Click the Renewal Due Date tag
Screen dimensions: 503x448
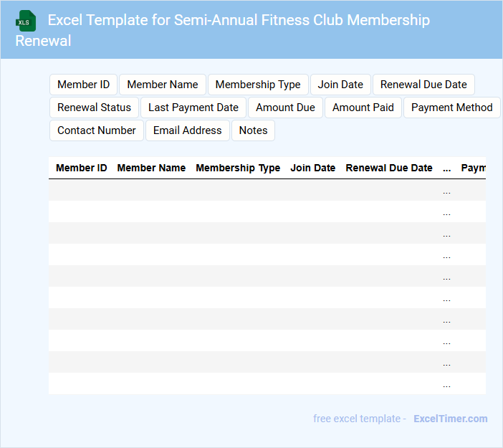coord(423,85)
